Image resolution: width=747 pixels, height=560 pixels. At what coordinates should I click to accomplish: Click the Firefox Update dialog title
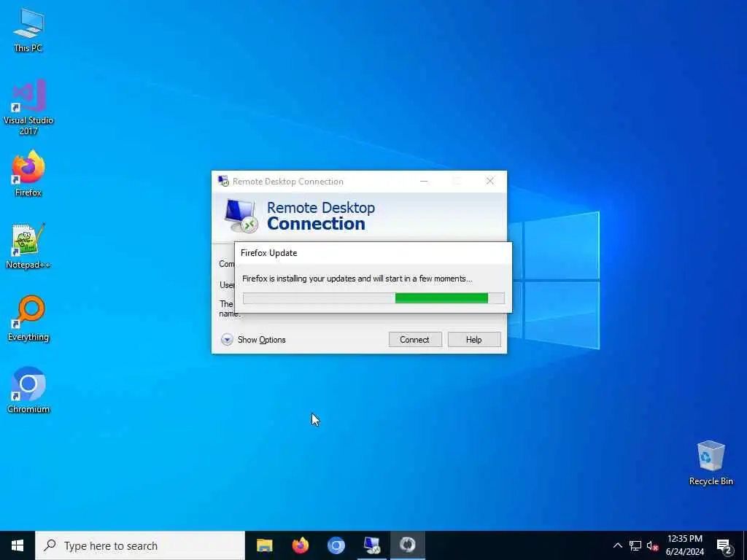pyautogui.click(x=268, y=253)
